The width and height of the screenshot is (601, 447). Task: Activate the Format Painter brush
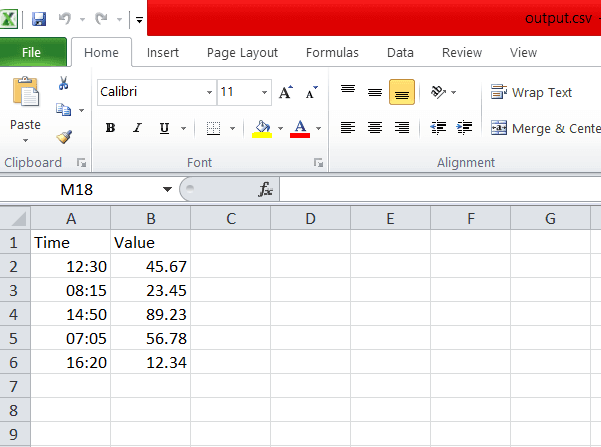coord(64,137)
